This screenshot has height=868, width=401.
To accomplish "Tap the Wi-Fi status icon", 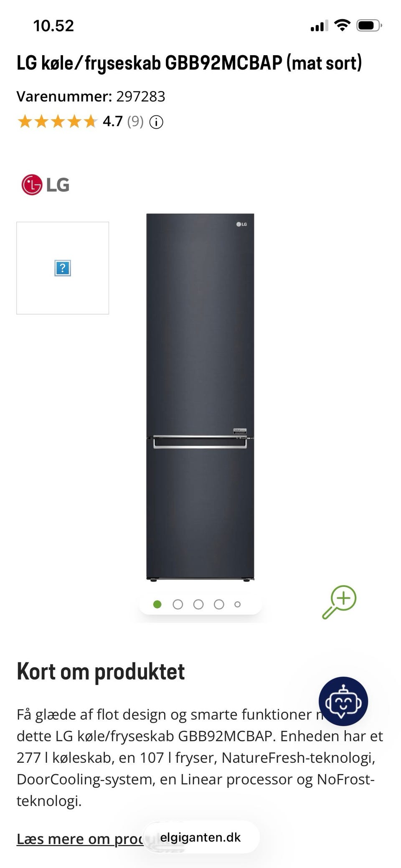I will 342,25.
